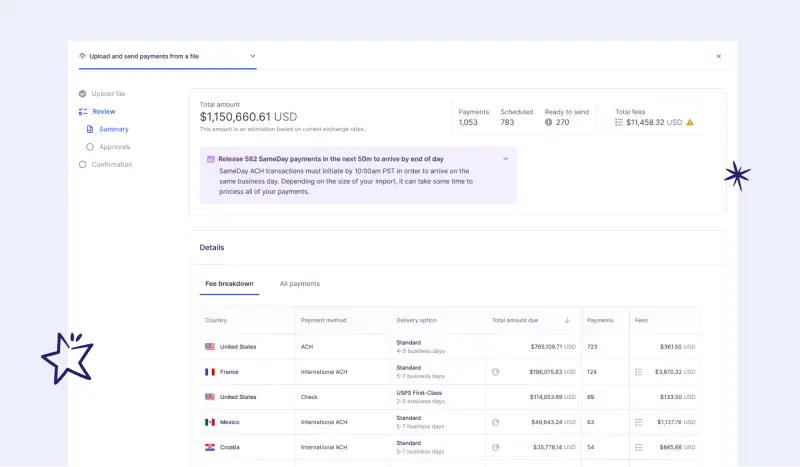Click the fee list icon in Total fees
The width and height of the screenshot is (800, 467).
click(x=619, y=122)
